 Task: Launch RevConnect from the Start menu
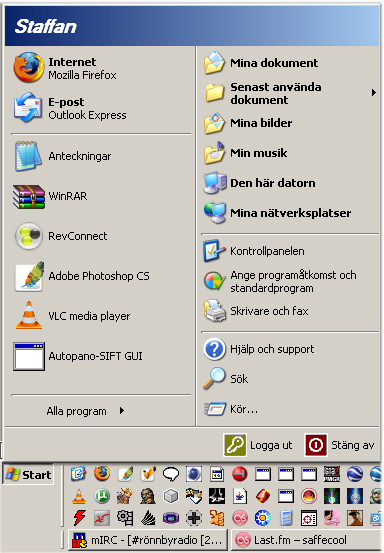pyautogui.click(x=101, y=236)
